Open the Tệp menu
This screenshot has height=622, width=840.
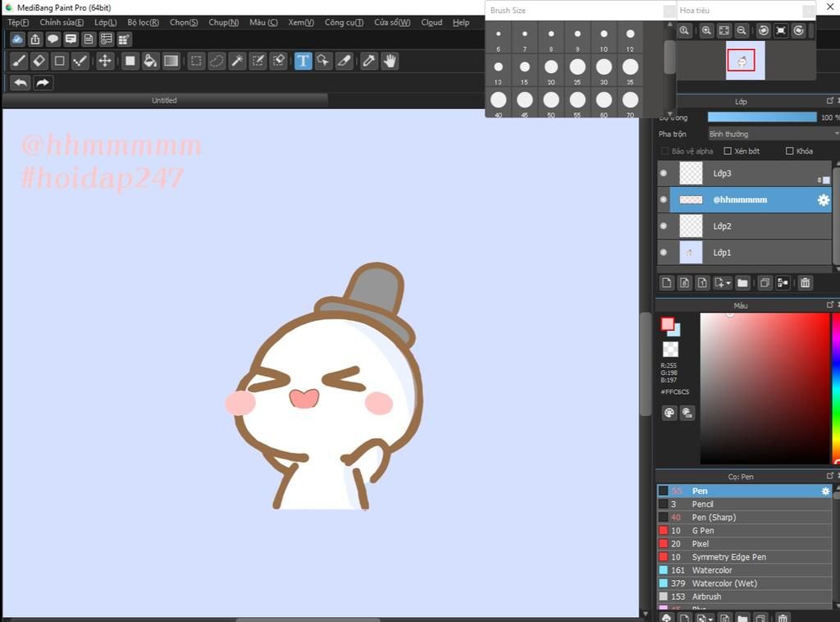(18, 22)
